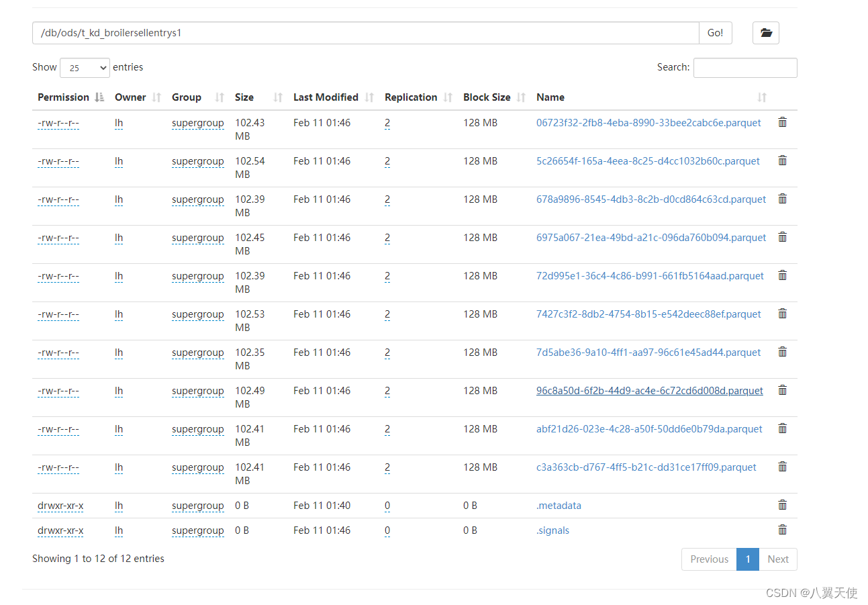Open file 96c8a50d-6f2b-44d9-ac4e-6c72cd6d008d.parquet
Screen dimensions: 868x605
tap(650, 391)
